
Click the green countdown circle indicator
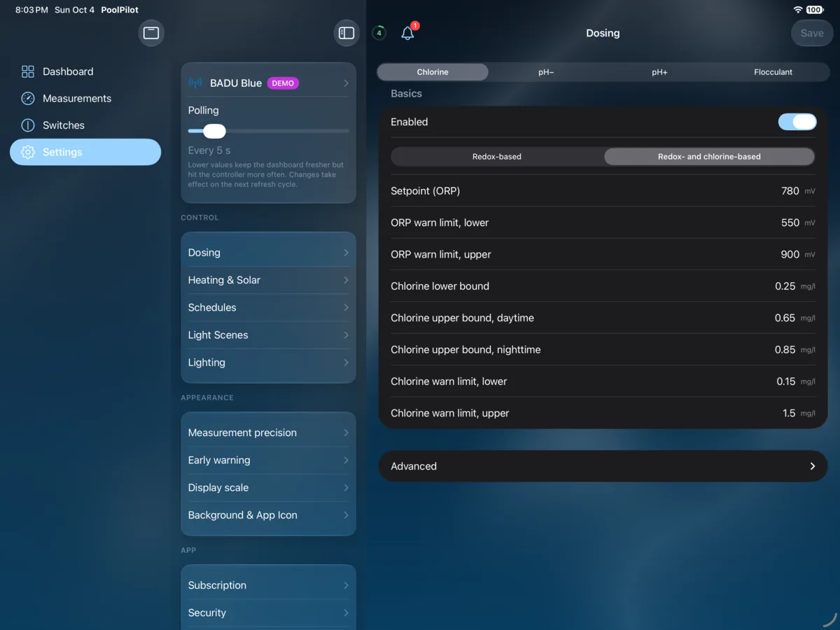379,33
